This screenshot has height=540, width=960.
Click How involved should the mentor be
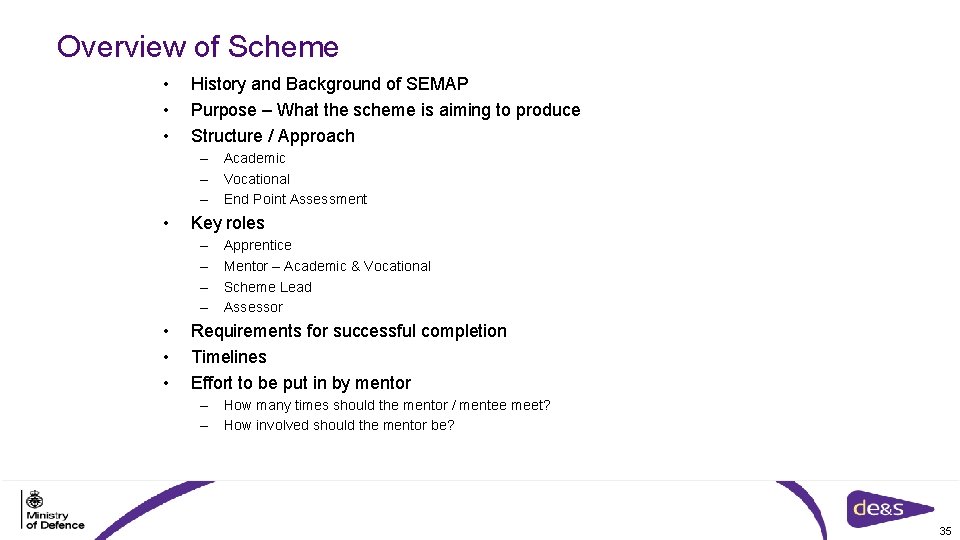click(339, 426)
